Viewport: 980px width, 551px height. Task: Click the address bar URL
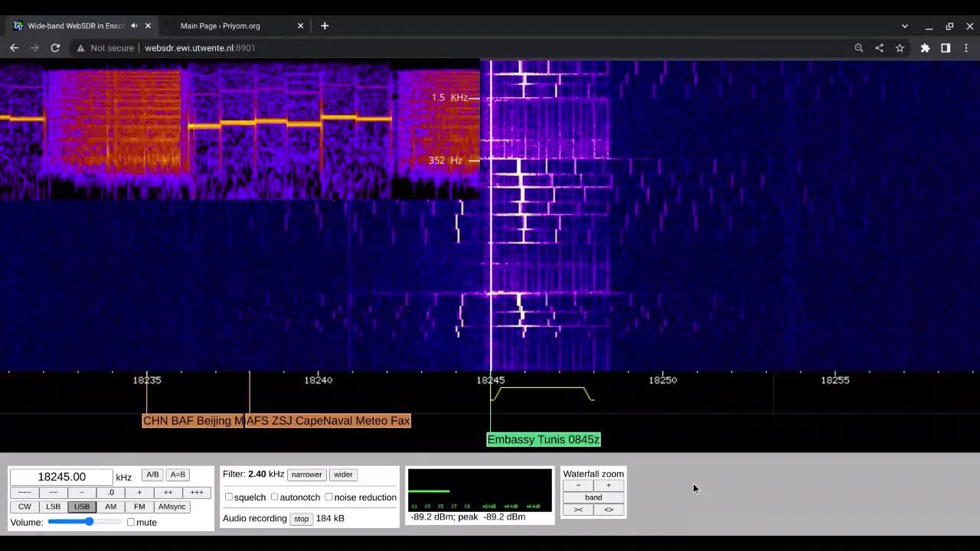200,47
